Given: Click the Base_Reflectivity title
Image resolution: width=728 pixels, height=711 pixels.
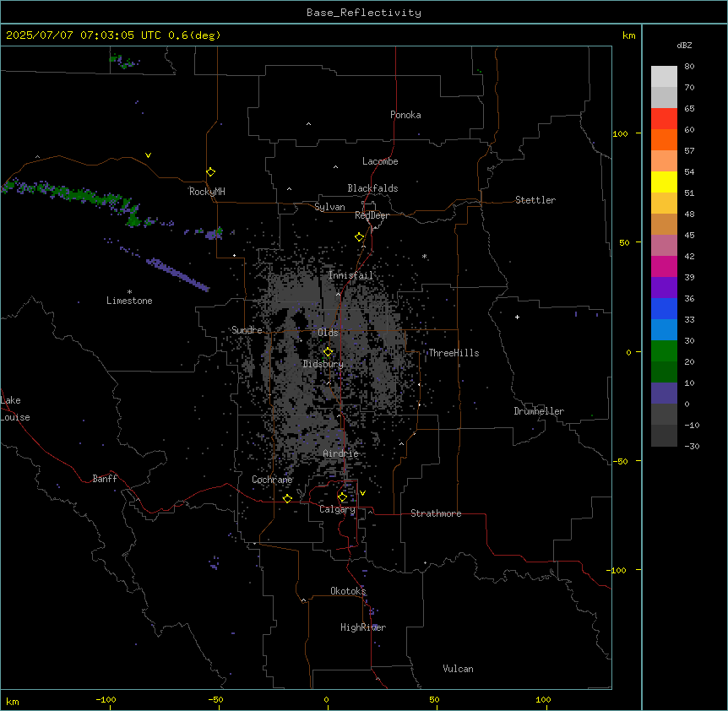Looking at the screenshot, I should (364, 13).
